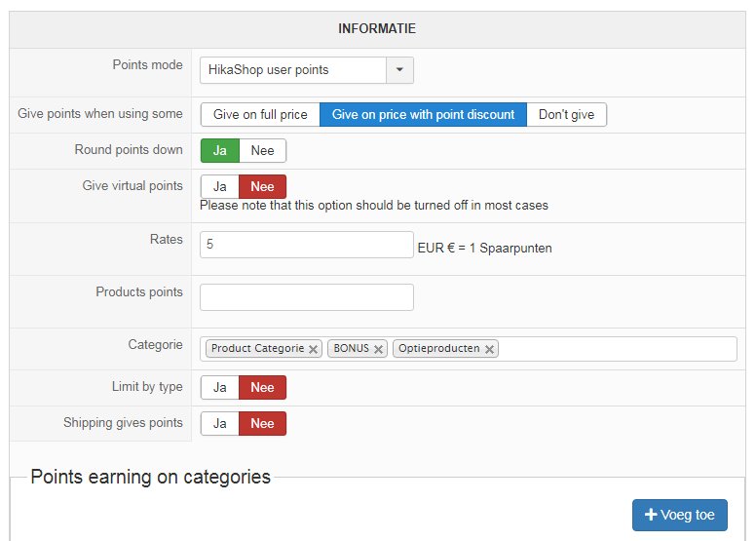Screen dimensions: 756x541
Task: Click the HikaShop user points selector
Action: click(293, 70)
